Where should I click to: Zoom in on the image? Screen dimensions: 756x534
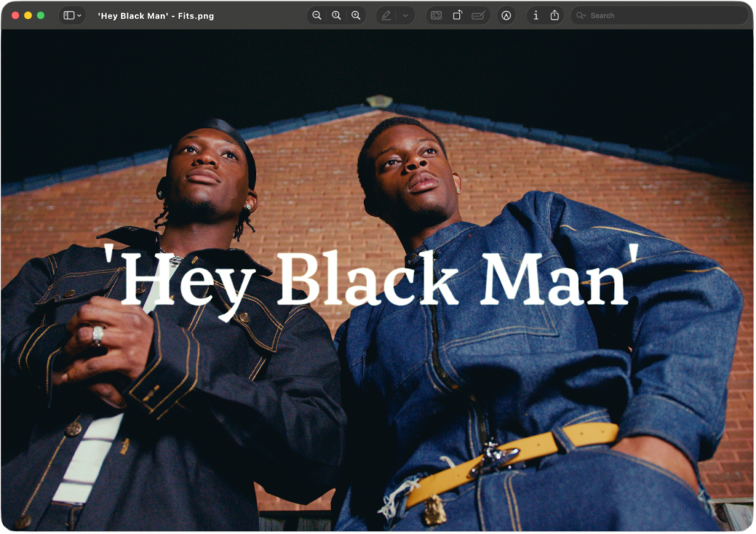[x=356, y=16]
